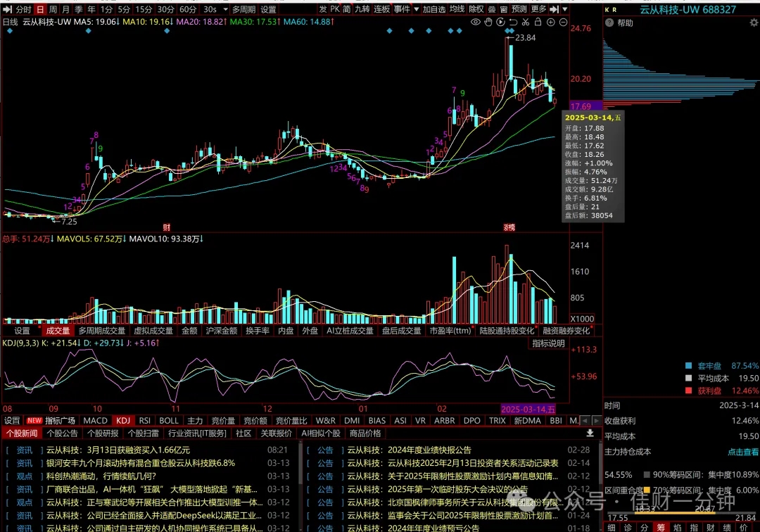Open the PK comparison toolbar button
Screen dimensions: 760x532
pos(335,9)
